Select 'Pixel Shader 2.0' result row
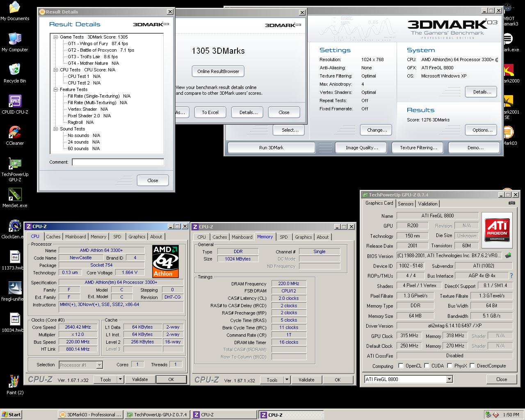The image size is (525, 420). 89,116
